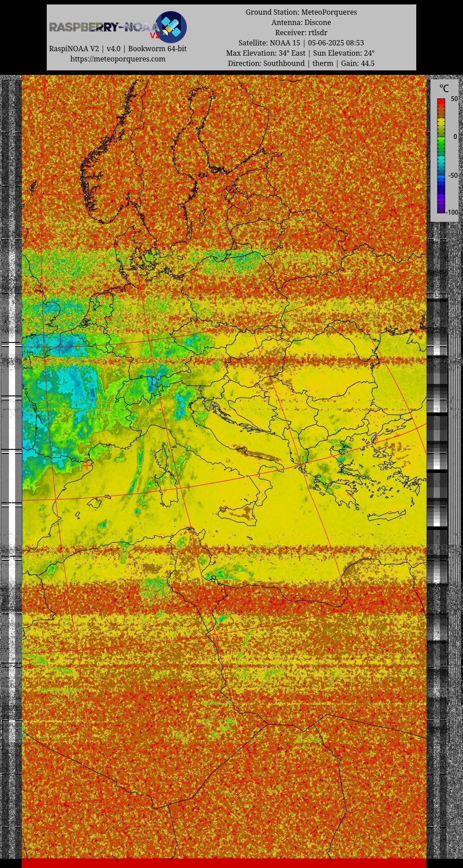Click the Raspberry-NOAA V2 satellite logo icon
The width and height of the screenshot is (463, 868).
pyautogui.click(x=171, y=27)
